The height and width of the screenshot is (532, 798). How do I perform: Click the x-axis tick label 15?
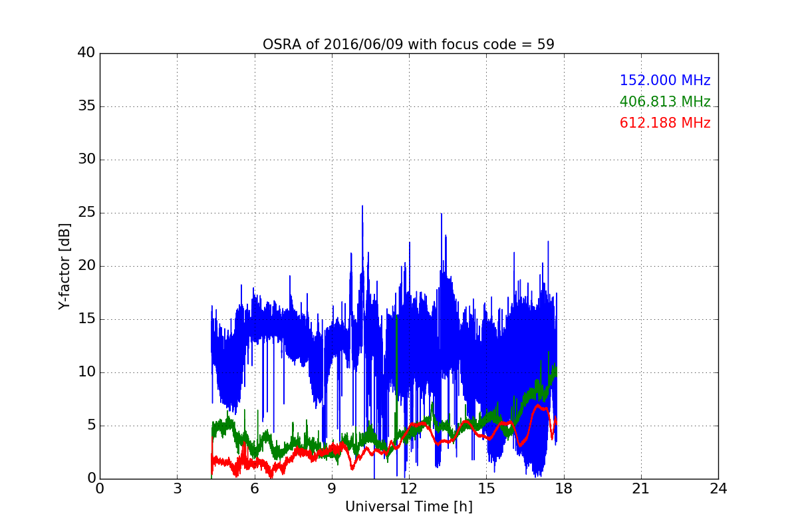pyautogui.click(x=486, y=488)
